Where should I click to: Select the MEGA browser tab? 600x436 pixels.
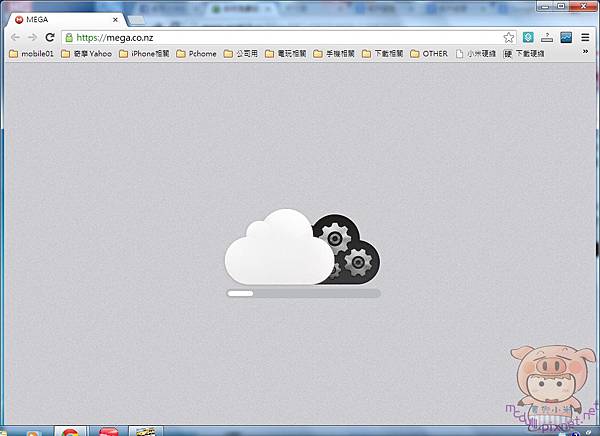65,20
